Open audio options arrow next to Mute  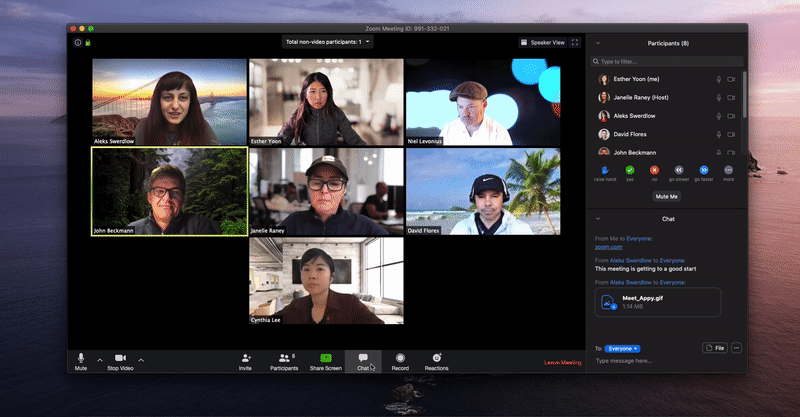point(100,360)
